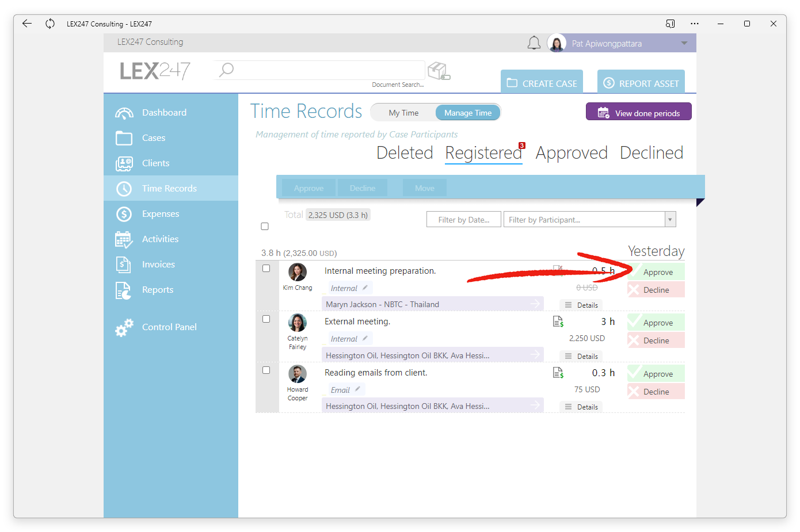Screen dimensions: 800x532
Task: Click the document search magnifier icon
Action: point(227,70)
